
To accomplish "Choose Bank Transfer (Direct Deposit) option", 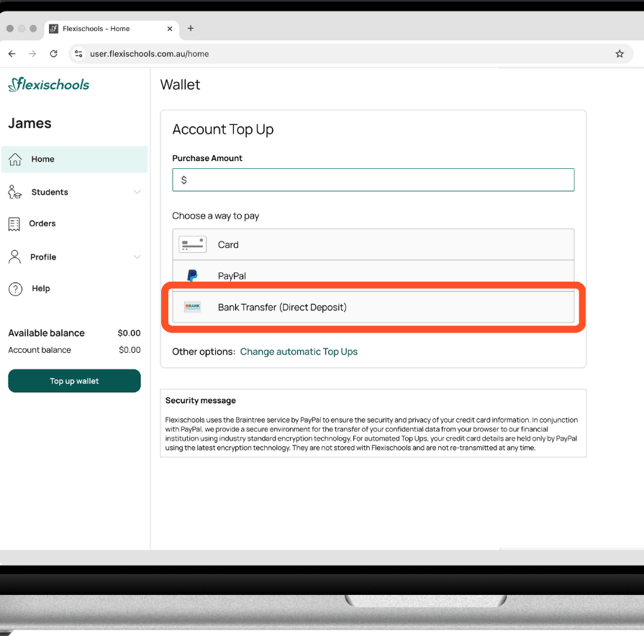I will tap(373, 307).
